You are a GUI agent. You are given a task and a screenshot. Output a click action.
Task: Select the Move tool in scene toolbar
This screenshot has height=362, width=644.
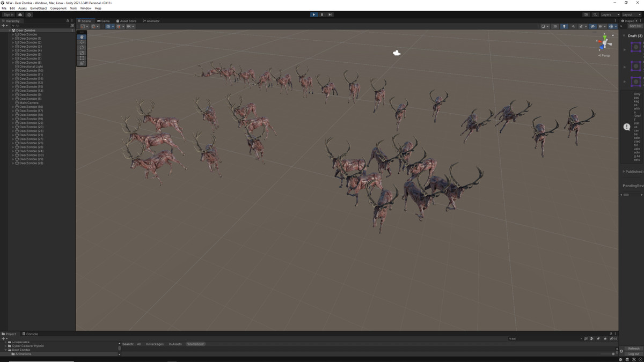pyautogui.click(x=82, y=42)
